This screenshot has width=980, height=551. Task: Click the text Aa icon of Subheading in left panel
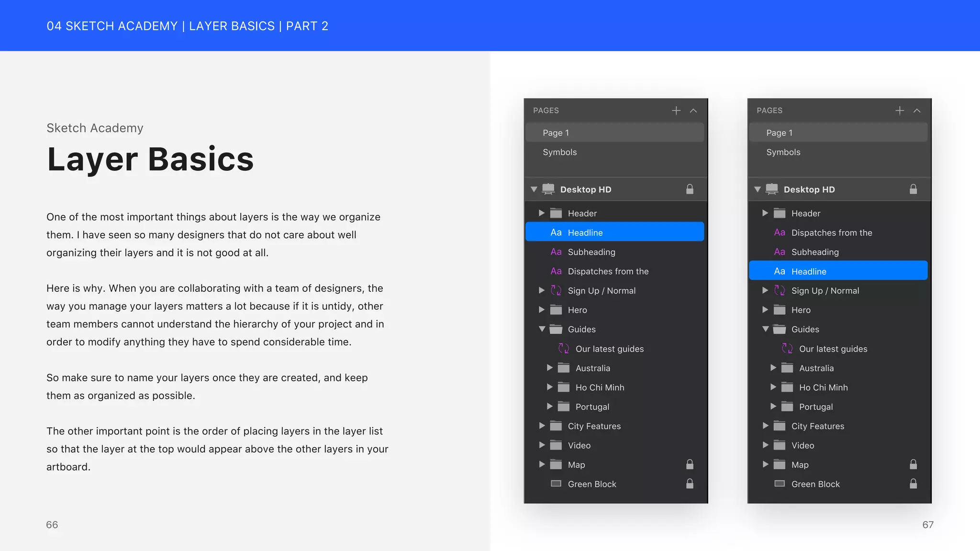pyautogui.click(x=556, y=252)
